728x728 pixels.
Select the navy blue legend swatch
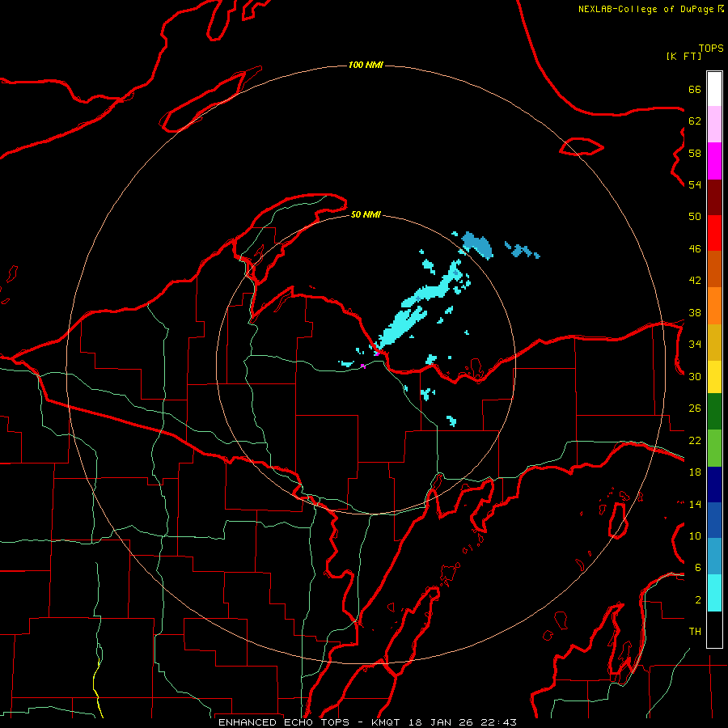[x=714, y=485]
